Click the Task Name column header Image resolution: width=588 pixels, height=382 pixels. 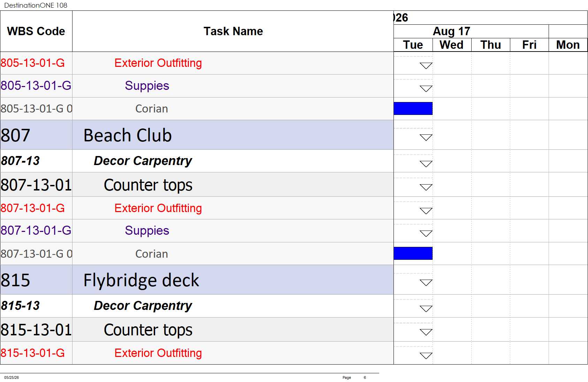[233, 31]
